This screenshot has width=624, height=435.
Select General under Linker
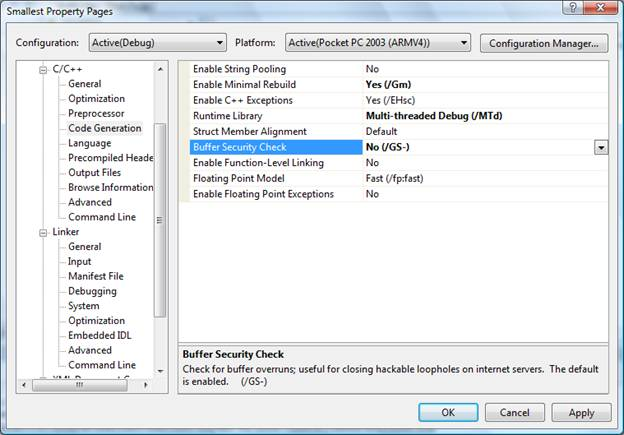point(84,246)
